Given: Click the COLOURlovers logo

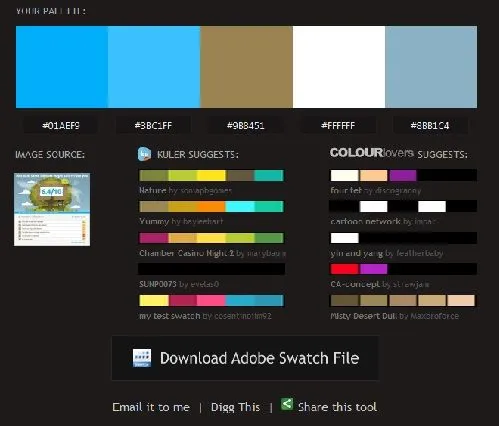Looking at the screenshot, I should point(372,153).
